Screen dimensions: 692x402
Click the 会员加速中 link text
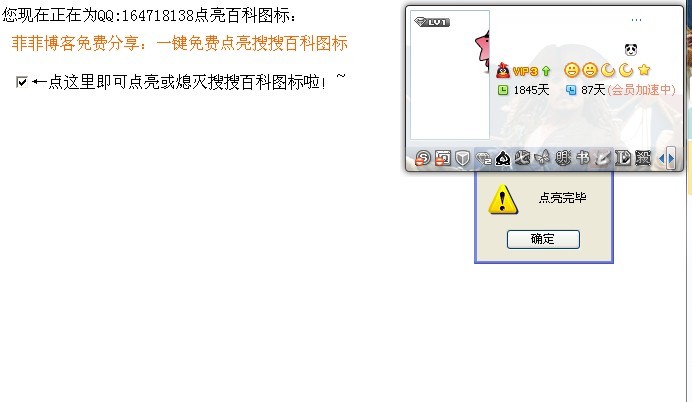641,90
